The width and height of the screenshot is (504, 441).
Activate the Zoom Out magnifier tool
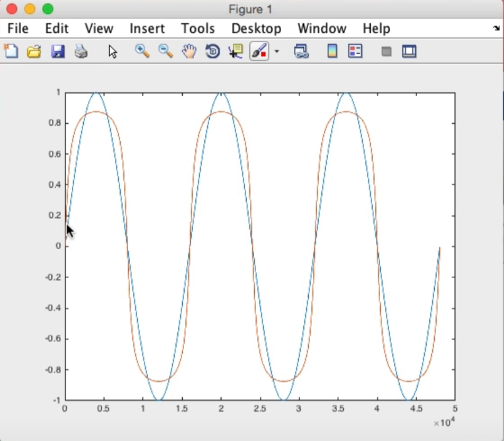[x=166, y=51]
